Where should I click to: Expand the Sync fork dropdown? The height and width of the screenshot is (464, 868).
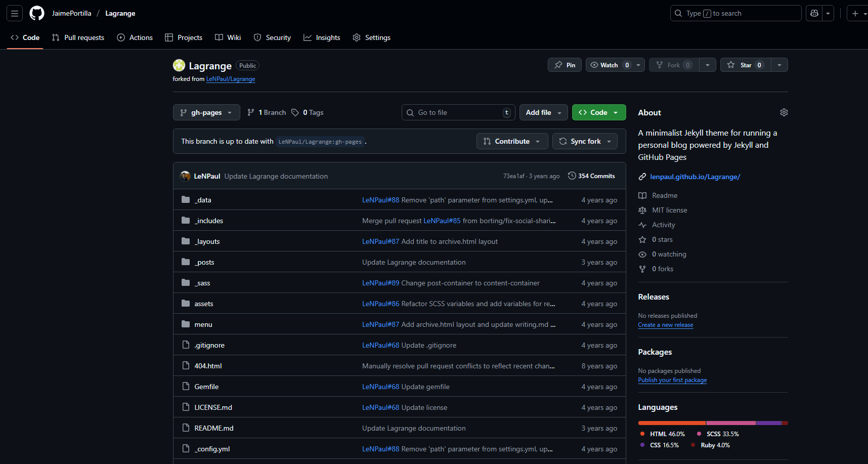[x=585, y=141]
